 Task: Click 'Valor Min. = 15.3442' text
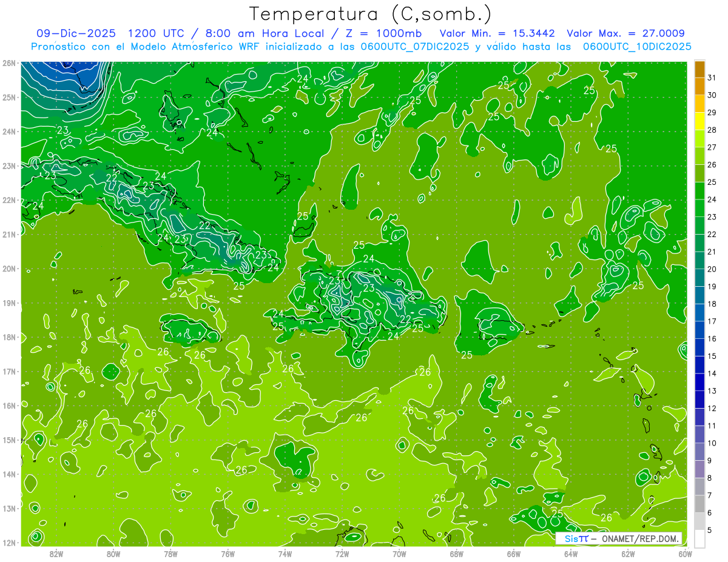click(x=497, y=33)
